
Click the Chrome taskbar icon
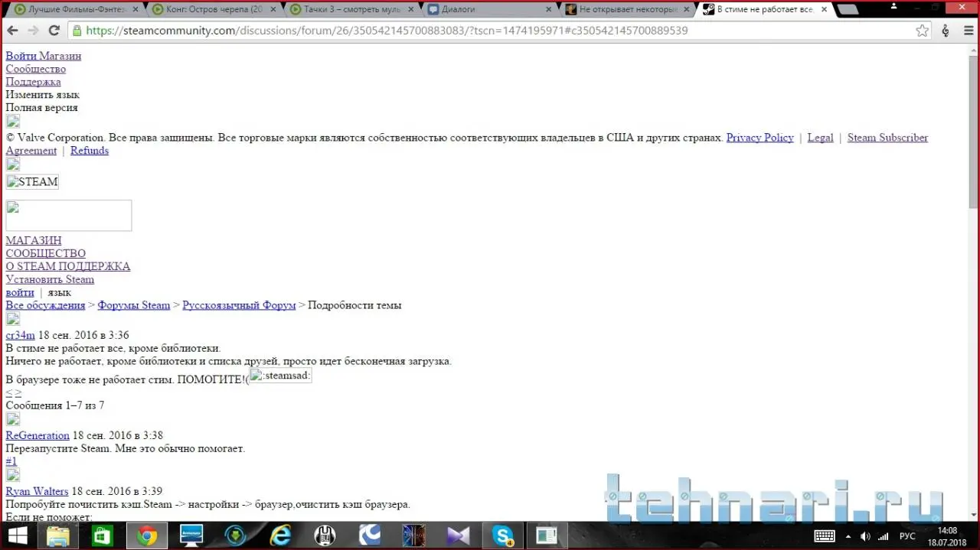[146, 535]
